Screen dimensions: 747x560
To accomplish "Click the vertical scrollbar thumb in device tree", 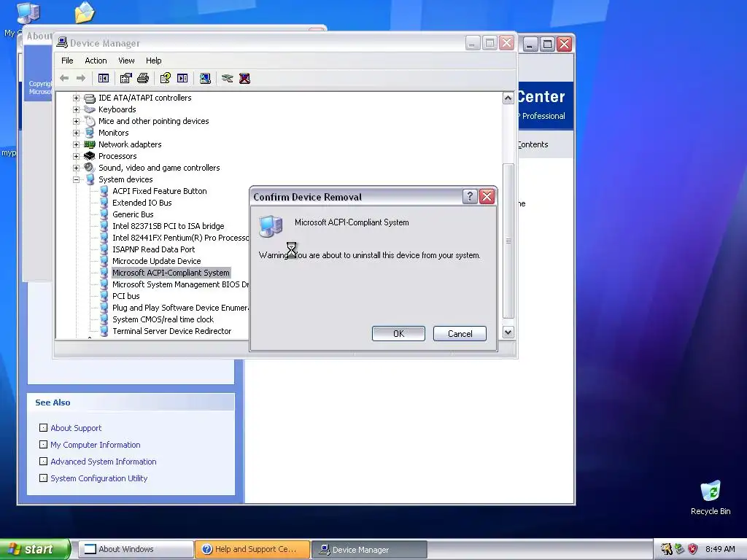I will point(508,241).
